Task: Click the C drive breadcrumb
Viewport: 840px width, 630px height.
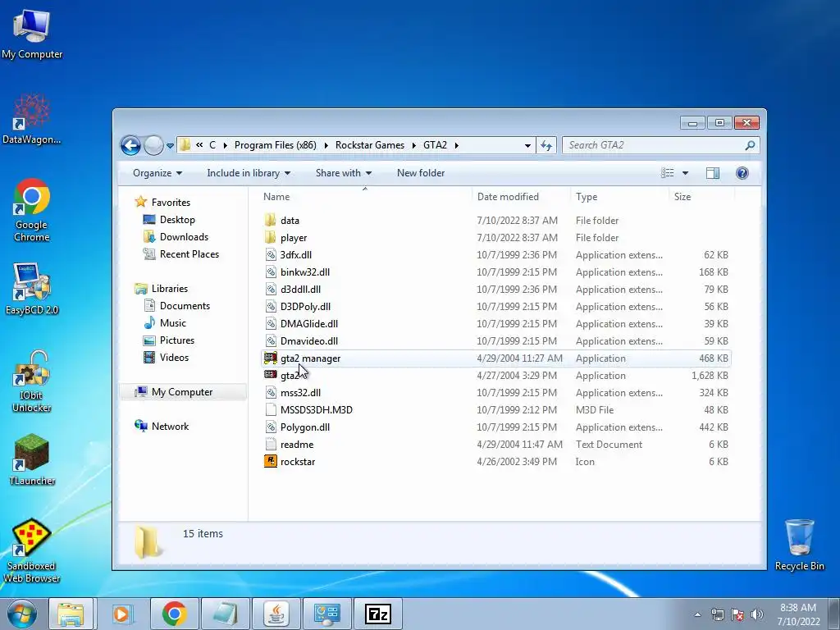Action: (212, 145)
